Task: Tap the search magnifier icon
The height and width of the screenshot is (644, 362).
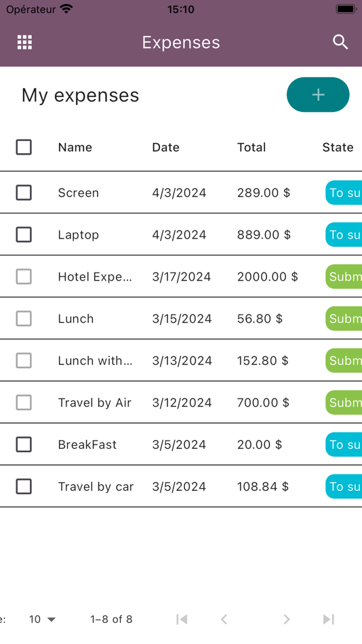Action: pos(340,42)
